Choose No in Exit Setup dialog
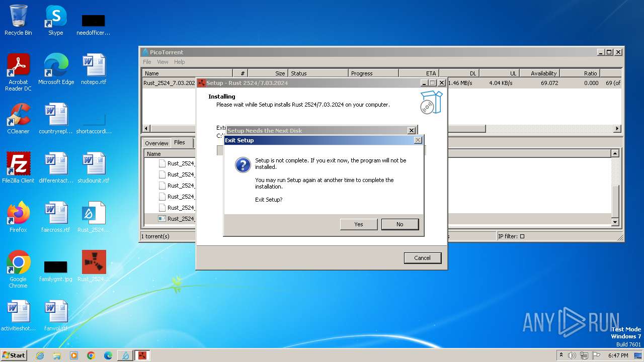 point(399,224)
